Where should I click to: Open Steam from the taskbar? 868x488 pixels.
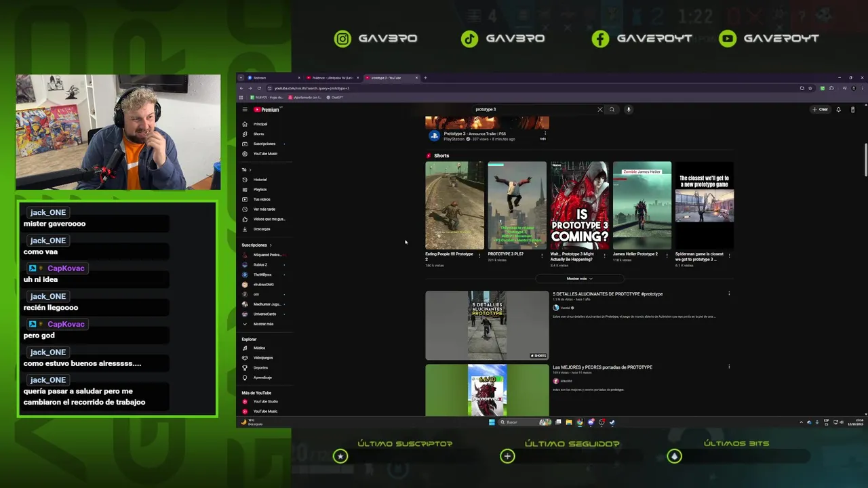(x=612, y=422)
